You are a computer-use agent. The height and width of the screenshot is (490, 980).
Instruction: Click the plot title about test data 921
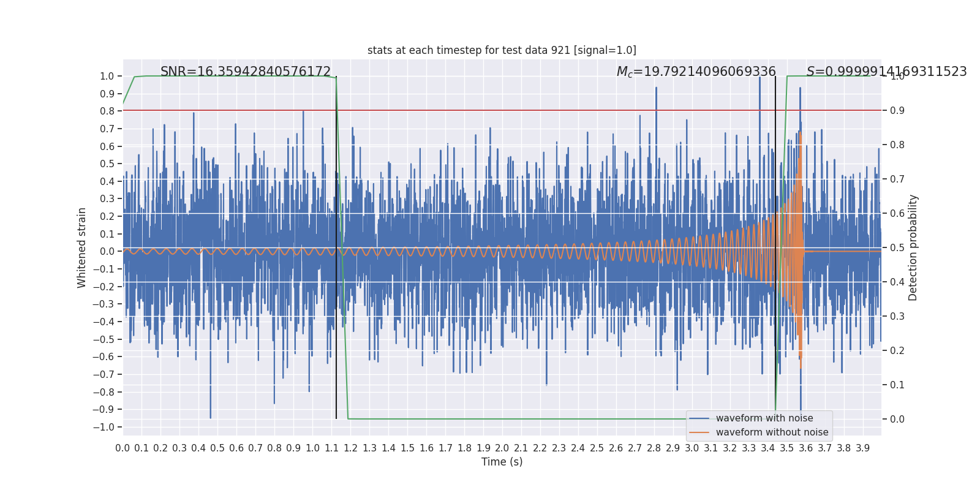coord(502,50)
